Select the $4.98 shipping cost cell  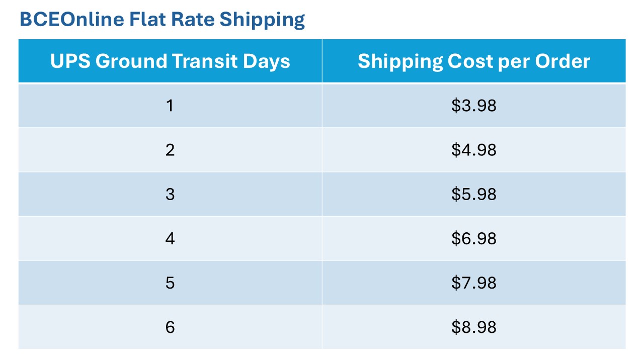(473, 150)
